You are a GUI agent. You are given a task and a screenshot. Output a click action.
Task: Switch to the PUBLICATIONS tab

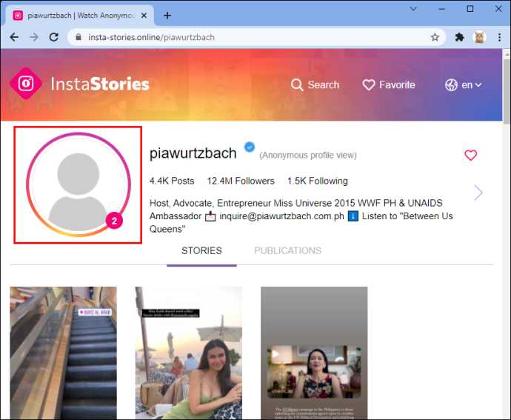point(287,250)
